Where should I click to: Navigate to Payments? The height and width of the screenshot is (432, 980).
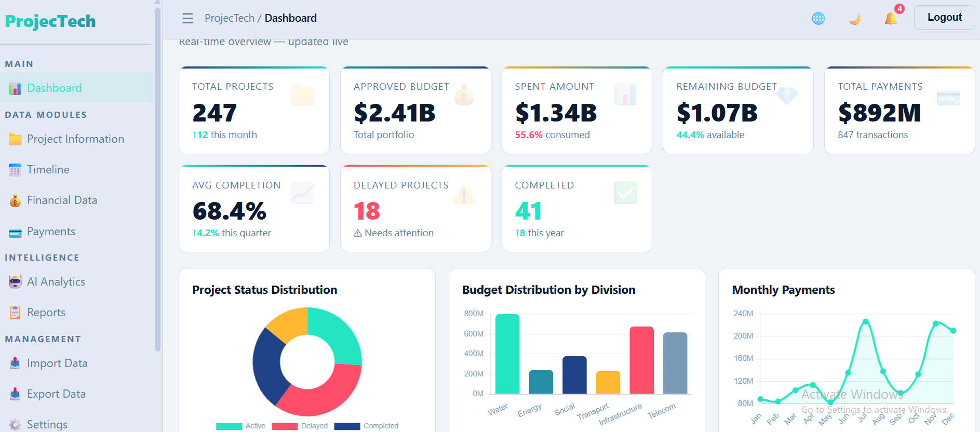(x=76, y=232)
